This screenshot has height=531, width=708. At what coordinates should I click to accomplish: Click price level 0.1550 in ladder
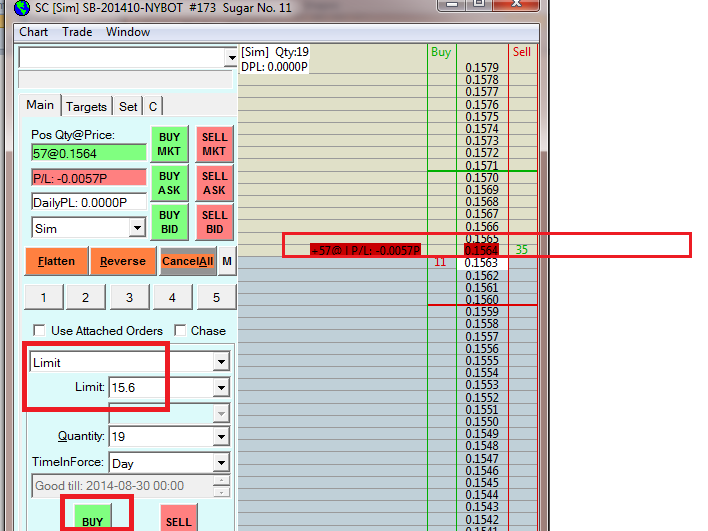[482, 421]
